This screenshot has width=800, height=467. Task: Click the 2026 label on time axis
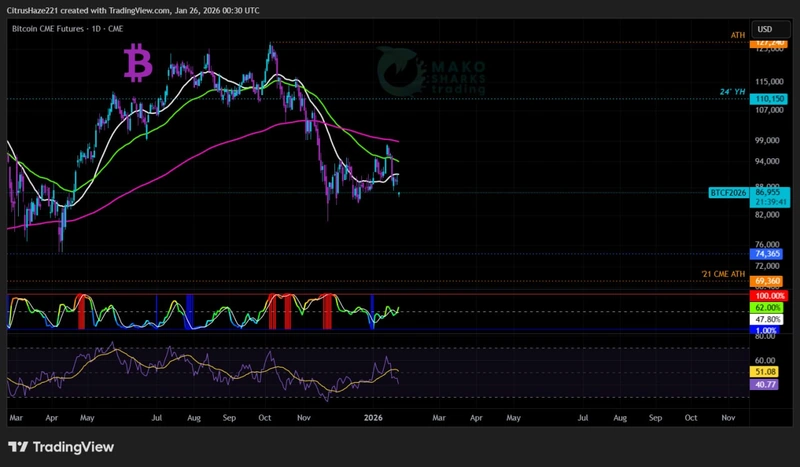[373, 414]
